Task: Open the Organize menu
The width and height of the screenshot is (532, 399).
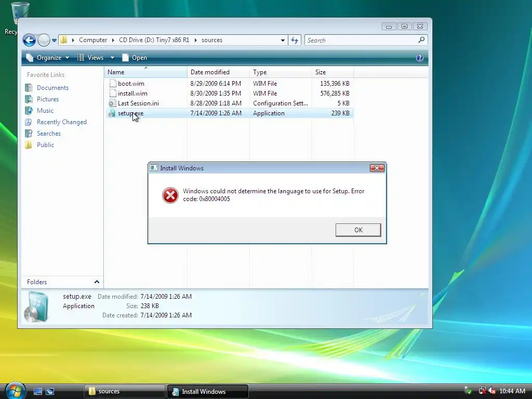Action: tap(48, 58)
